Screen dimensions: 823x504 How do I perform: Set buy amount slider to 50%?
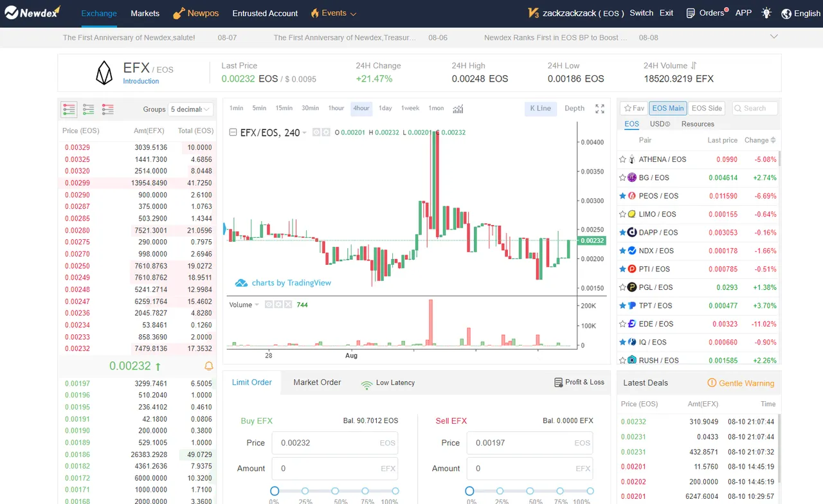point(335,491)
